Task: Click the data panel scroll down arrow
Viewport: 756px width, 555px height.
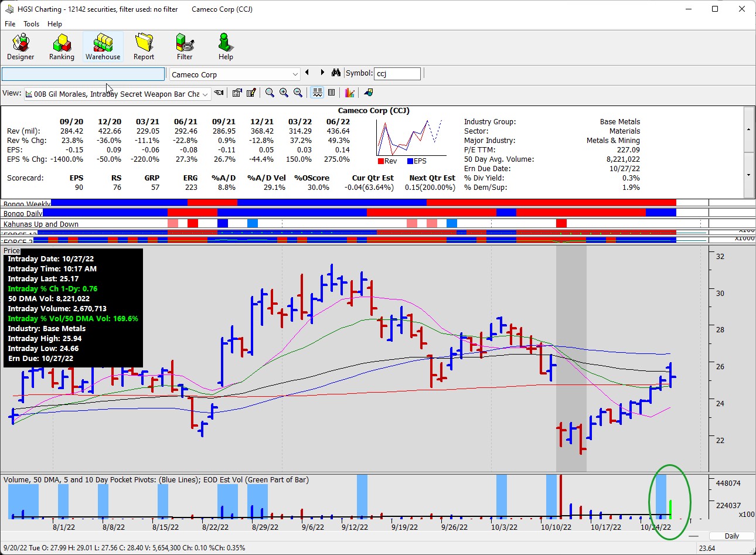Action: click(x=748, y=175)
